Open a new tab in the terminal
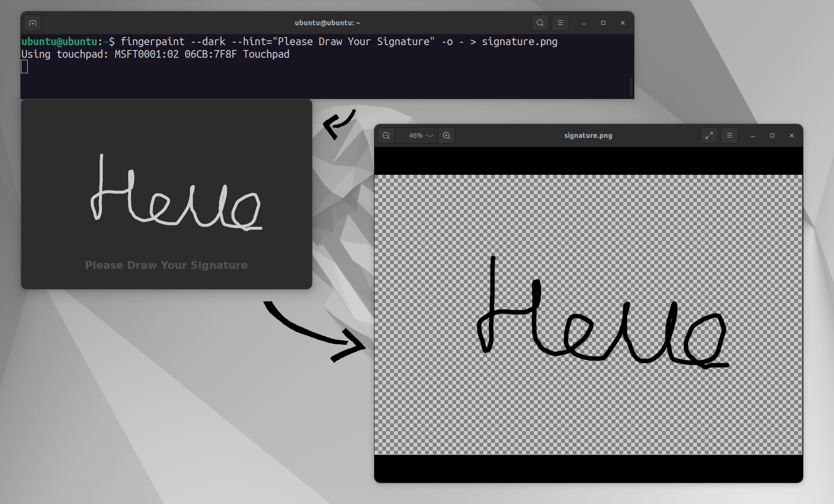The height and width of the screenshot is (504, 834). pyautogui.click(x=33, y=23)
